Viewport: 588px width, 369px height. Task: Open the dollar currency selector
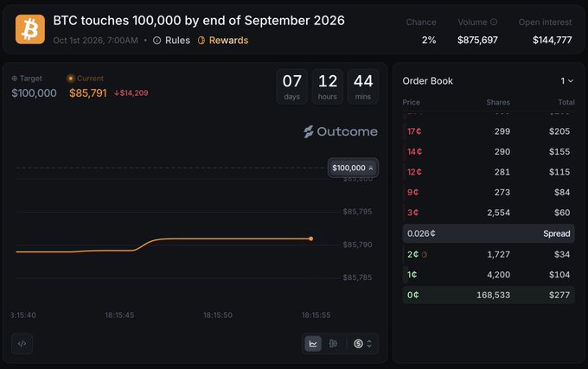click(362, 344)
